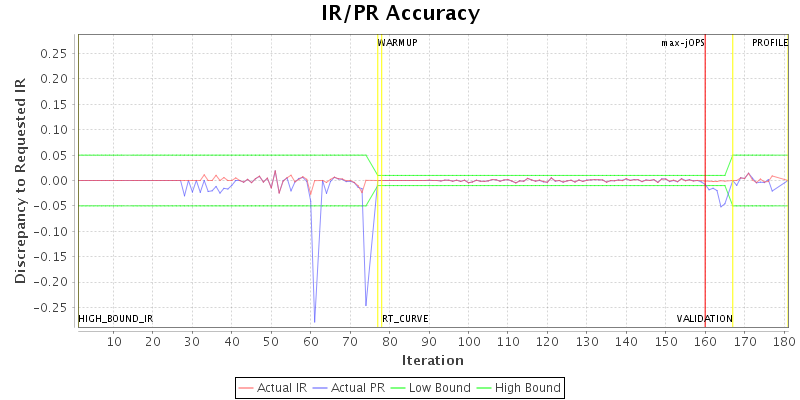Click the -0.25 tick label on y-axis
Screen dimensions: 800x400
point(55,308)
